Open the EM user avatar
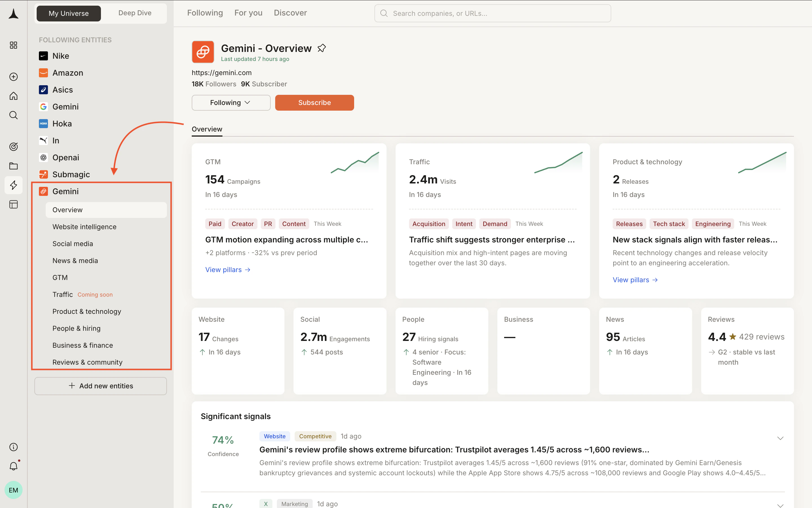Image resolution: width=812 pixels, height=508 pixels. click(x=14, y=490)
